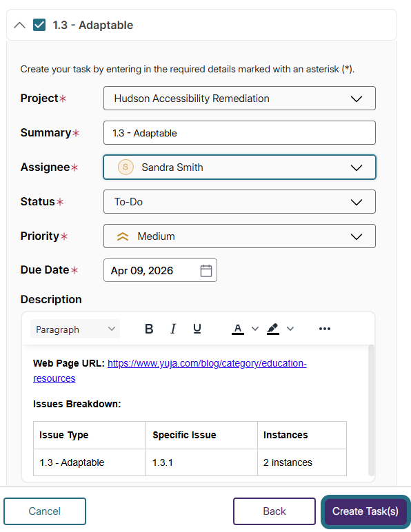
Task: Toggle bold formatting
Action: 149,329
